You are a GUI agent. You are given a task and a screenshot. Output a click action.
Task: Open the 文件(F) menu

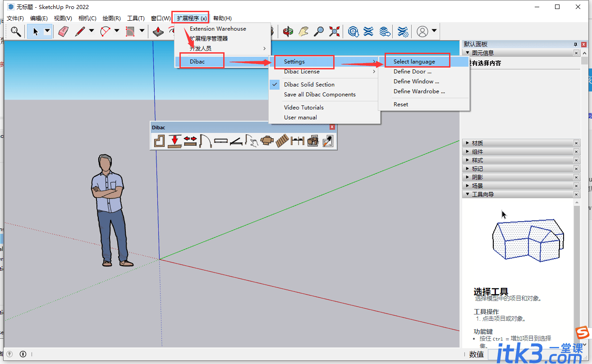(x=15, y=18)
